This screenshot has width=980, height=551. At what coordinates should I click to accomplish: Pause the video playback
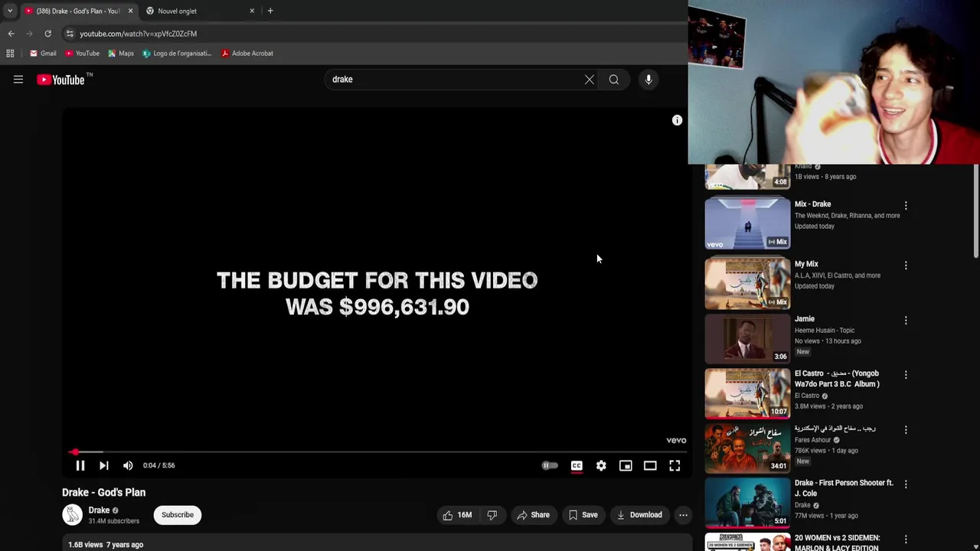[x=80, y=465]
